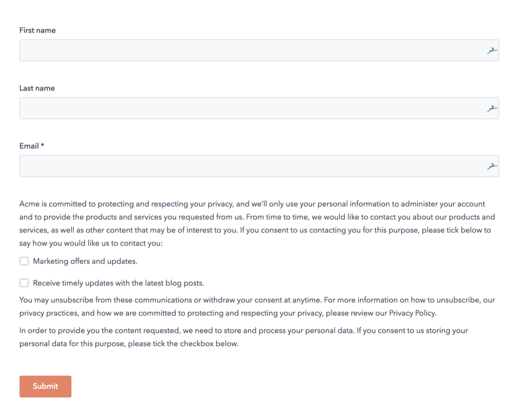Image resolution: width=526 pixels, height=420 pixels.
Task: Enable the Receive timely blog updates checkbox
Action: (24, 283)
